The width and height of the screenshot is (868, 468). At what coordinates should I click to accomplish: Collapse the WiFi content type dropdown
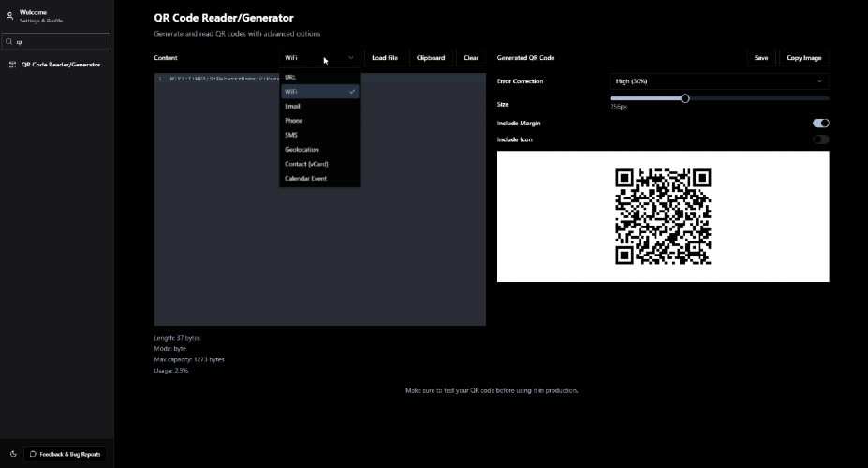click(319, 57)
